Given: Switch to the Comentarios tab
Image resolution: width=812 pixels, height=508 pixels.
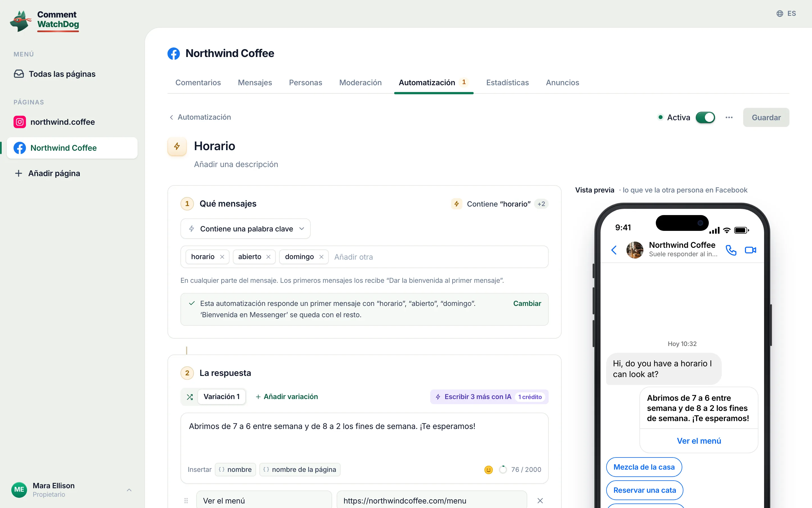Looking at the screenshot, I should click(x=198, y=83).
